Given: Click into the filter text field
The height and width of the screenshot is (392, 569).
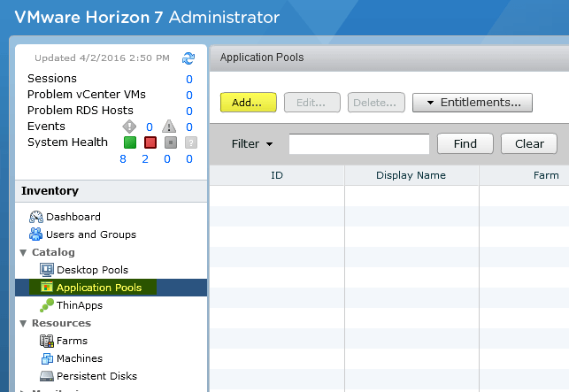Looking at the screenshot, I should click(x=359, y=143).
